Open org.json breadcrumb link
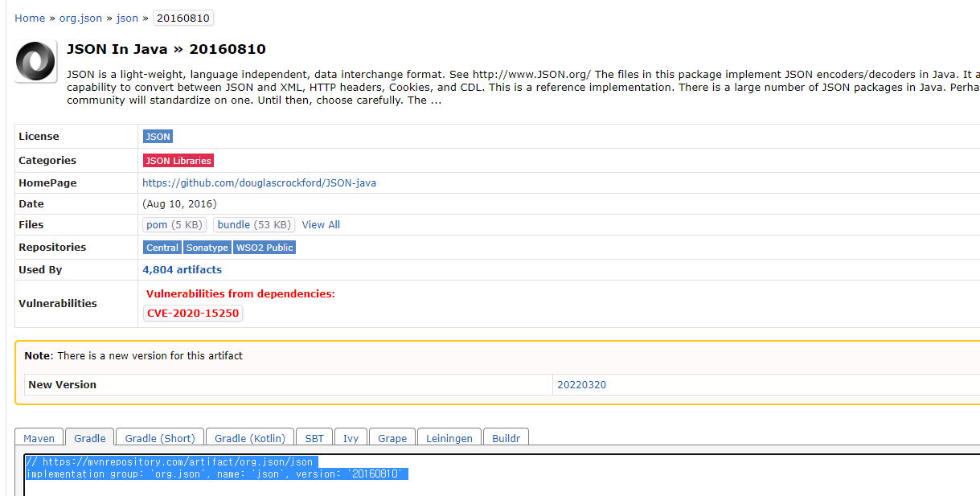 (80, 18)
